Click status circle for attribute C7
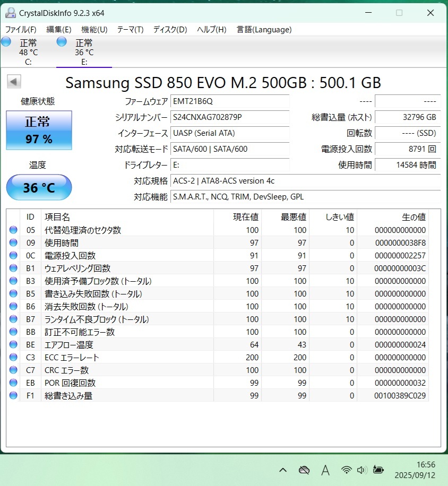 click(13, 370)
